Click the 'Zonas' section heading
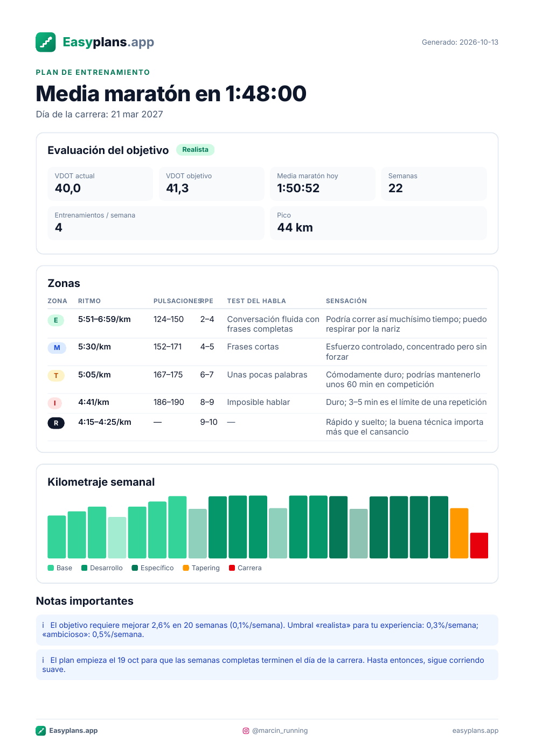The height and width of the screenshot is (756, 535). click(x=64, y=283)
